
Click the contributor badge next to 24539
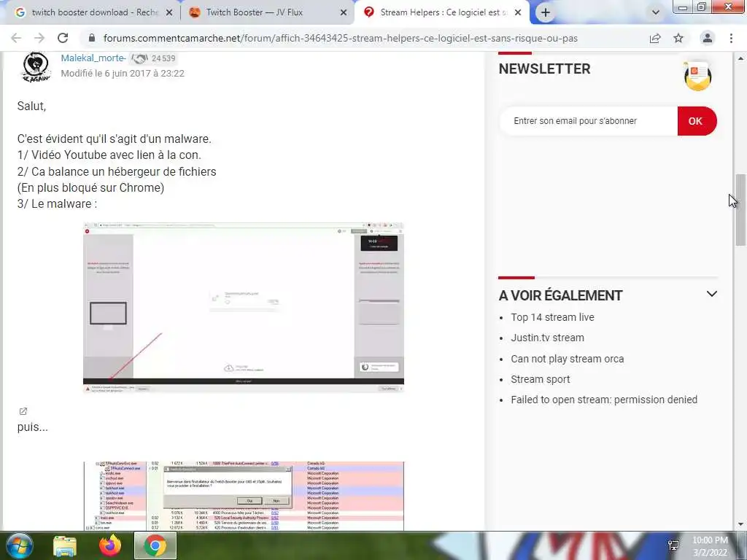(x=139, y=58)
